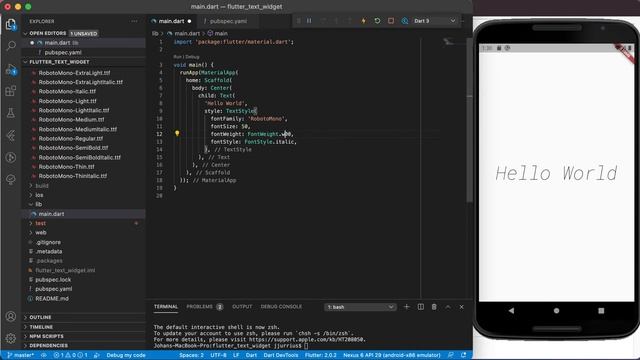Open the Explorer view in activity bar
Screen dimensions: 640x360
click(11, 24)
